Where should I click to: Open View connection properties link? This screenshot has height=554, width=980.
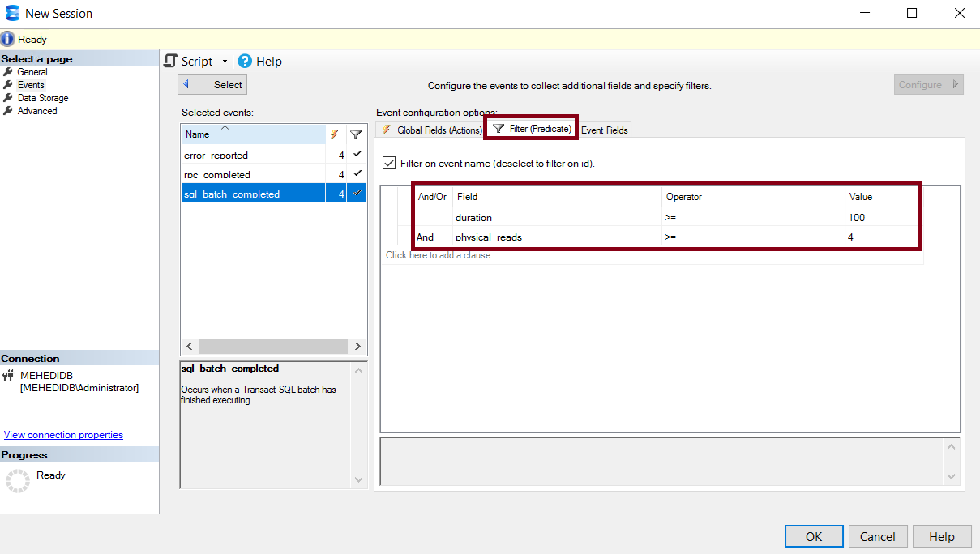63,435
